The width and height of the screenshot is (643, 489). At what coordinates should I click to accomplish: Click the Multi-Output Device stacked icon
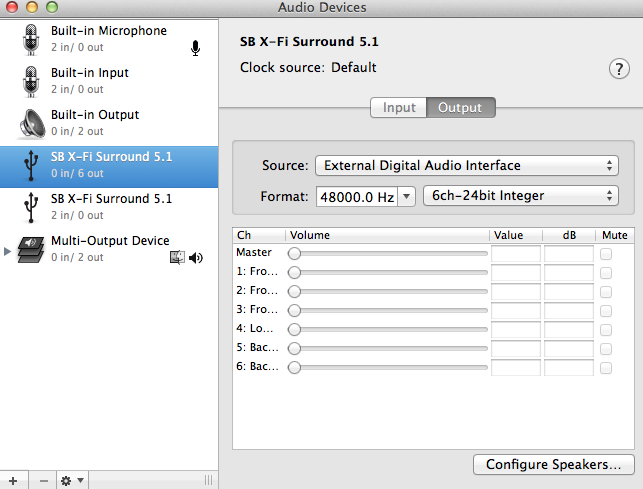pos(31,249)
